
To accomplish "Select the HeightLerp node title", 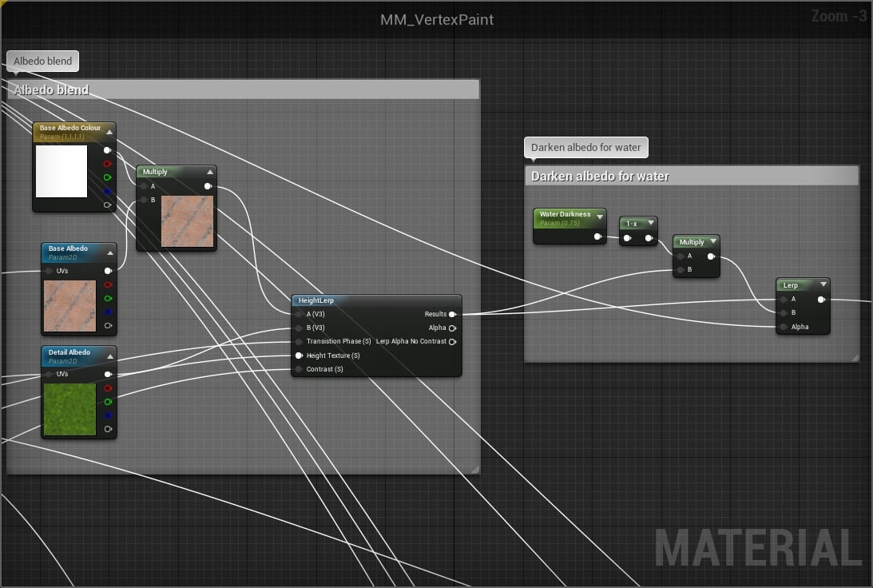I will 316,300.
